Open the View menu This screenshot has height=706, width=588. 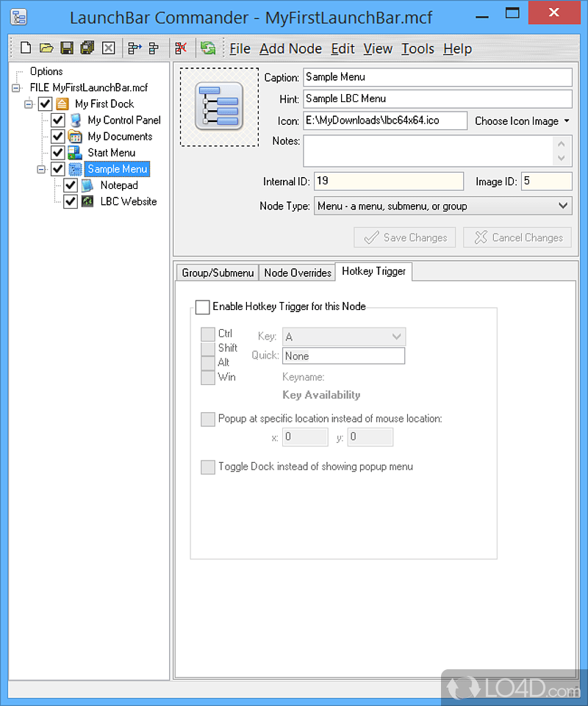pos(378,48)
